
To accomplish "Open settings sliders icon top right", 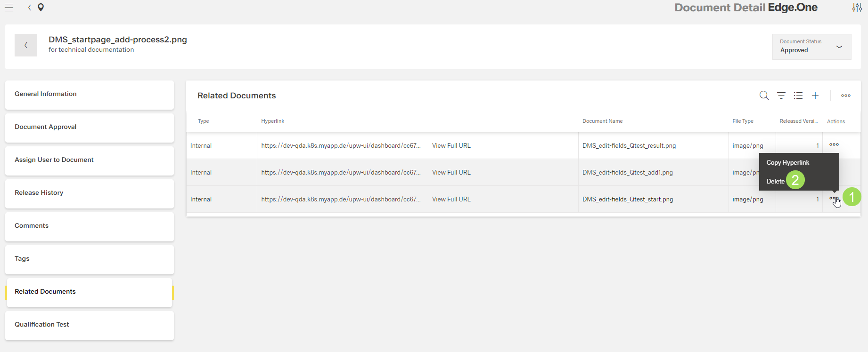I will [x=857, y=8].
